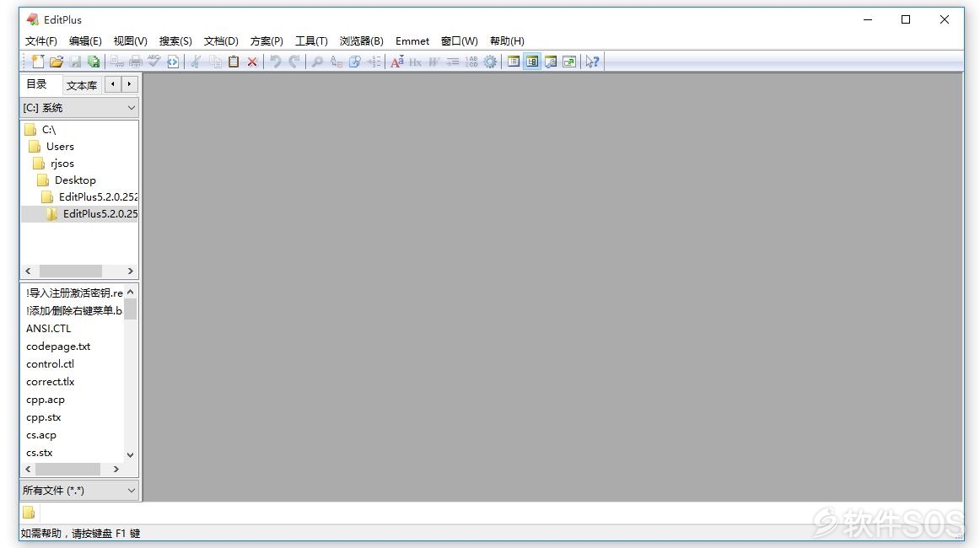The height and width of the screenshot is (548, 980).
Task: Click the indent lines icon
Action: coord(453,62)
